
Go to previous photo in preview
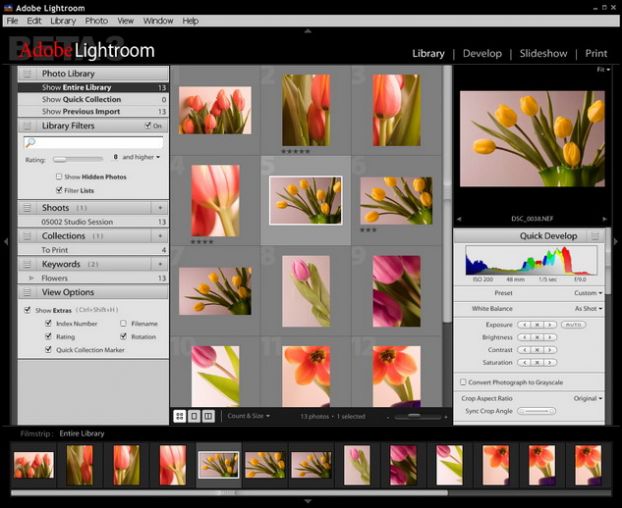coord(459,219)
